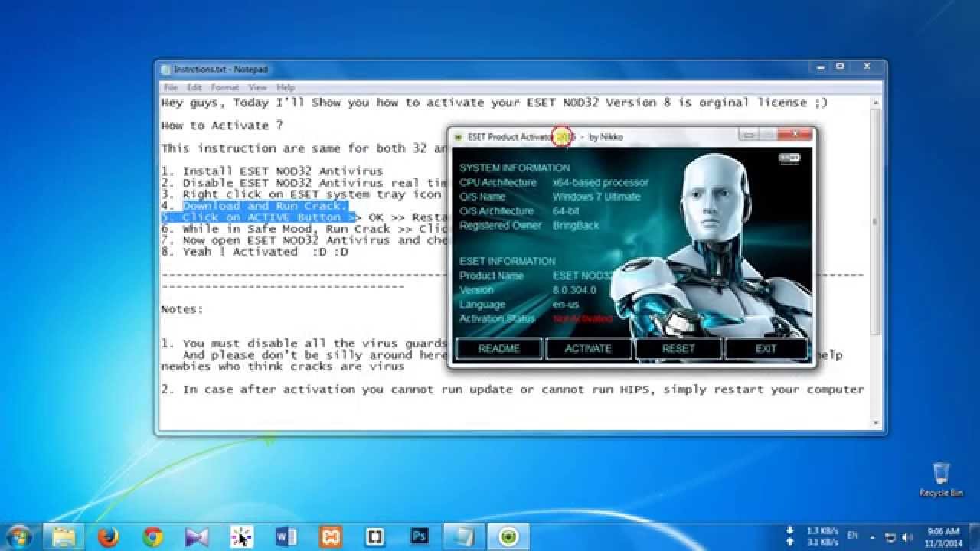Maximize the Notepad window

click(839, 67)
